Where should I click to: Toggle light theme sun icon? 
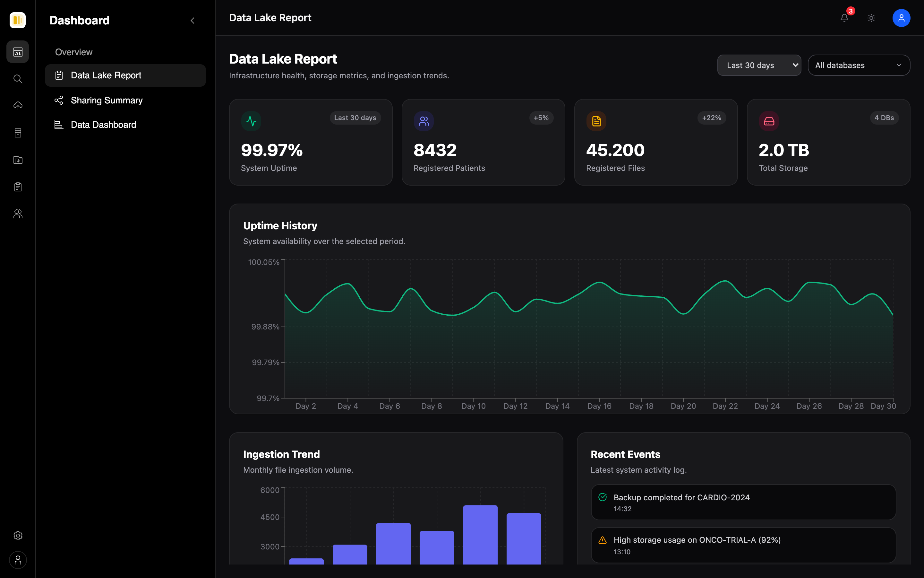click(871, 18)
